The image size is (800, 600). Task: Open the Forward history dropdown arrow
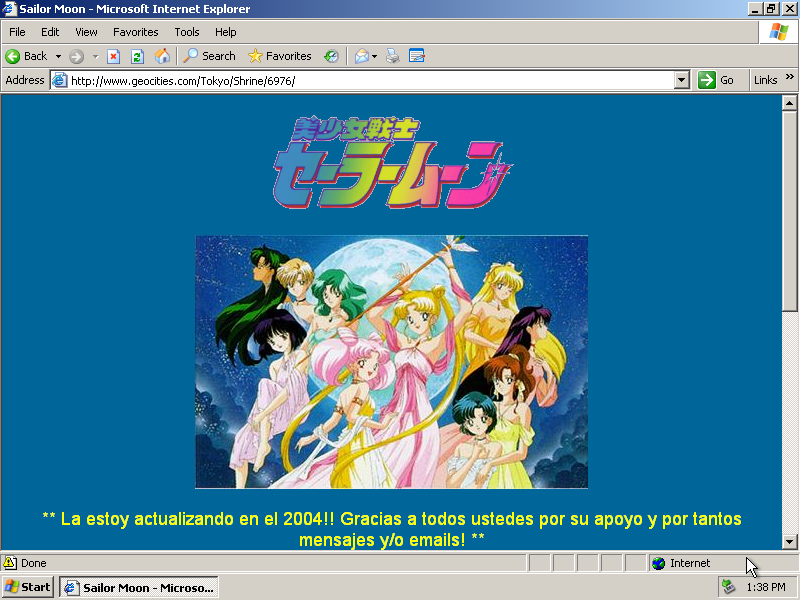[x=95, y=56]
